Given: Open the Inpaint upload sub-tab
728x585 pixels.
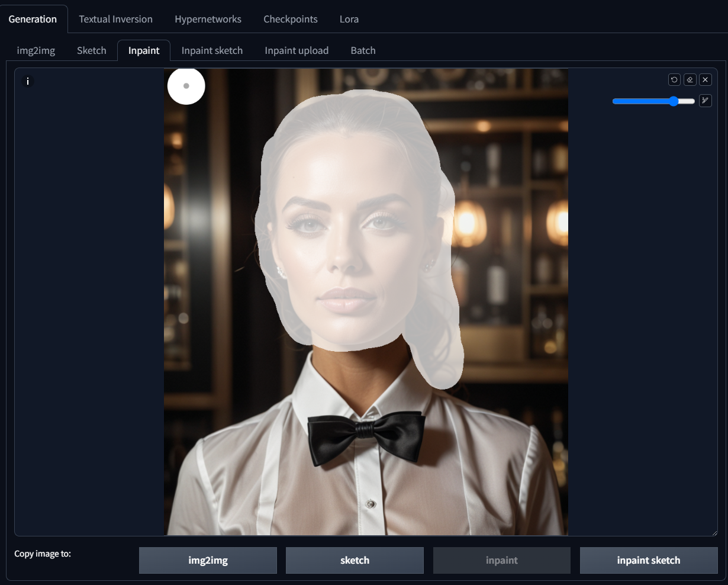Looking at the screenshot, I should [x=296, y=50].
